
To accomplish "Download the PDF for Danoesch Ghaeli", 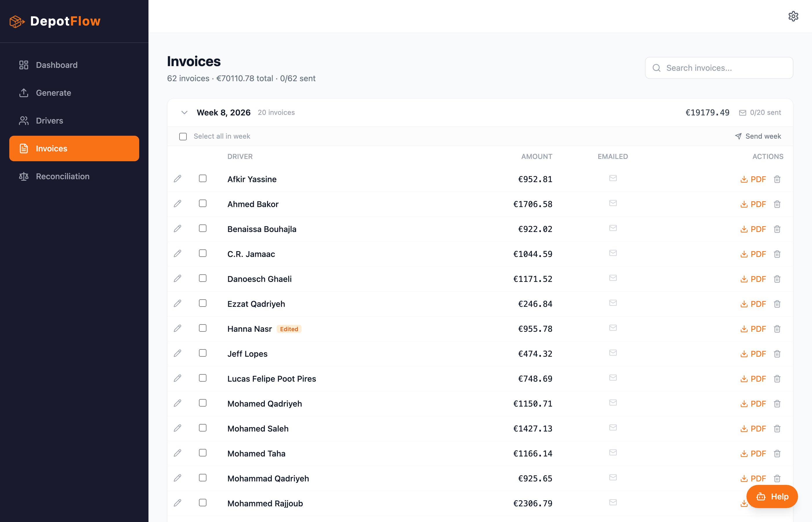I will (753, 279).
